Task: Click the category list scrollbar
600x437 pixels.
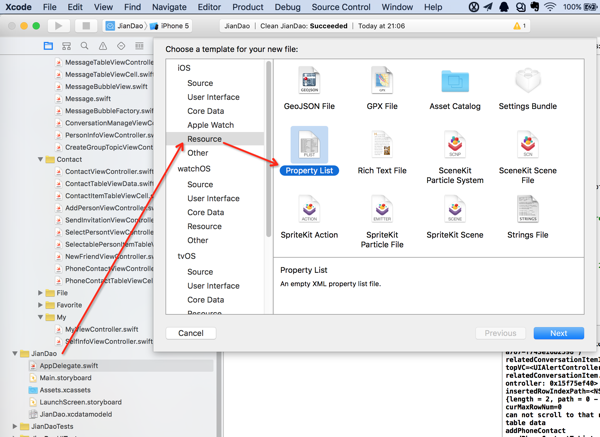Action: (x=269, y=148)
